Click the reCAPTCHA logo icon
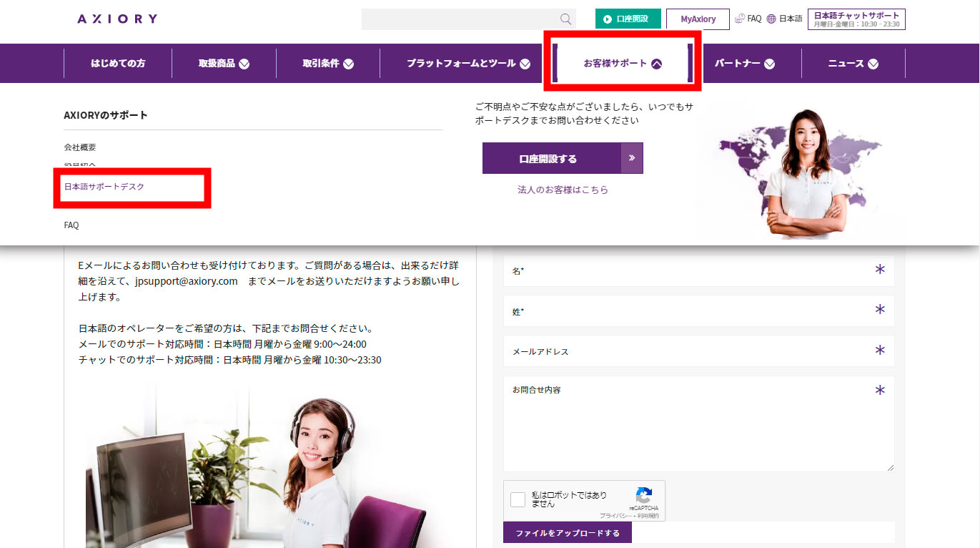The image size is (980, 548). 644,495
